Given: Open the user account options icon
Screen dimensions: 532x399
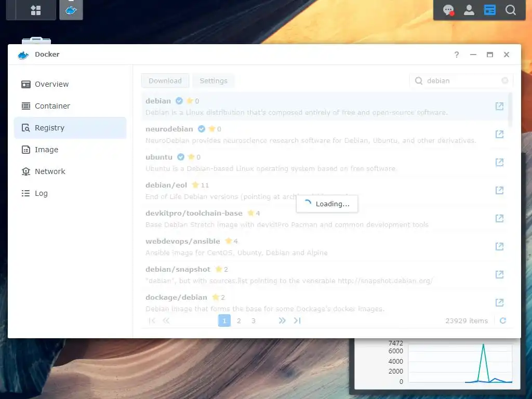Looking at the screenshot, I should (469, 10).
